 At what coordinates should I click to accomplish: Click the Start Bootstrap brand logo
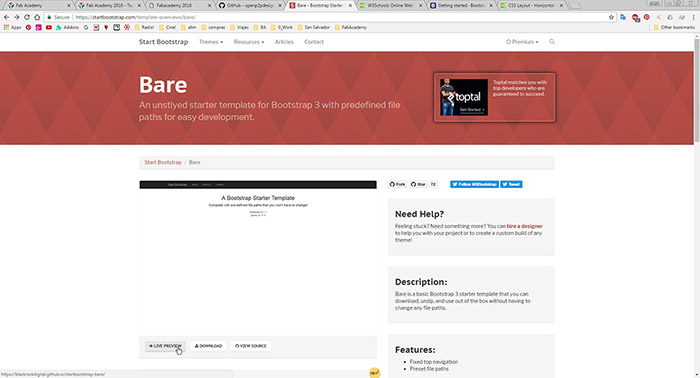point(163,42)
